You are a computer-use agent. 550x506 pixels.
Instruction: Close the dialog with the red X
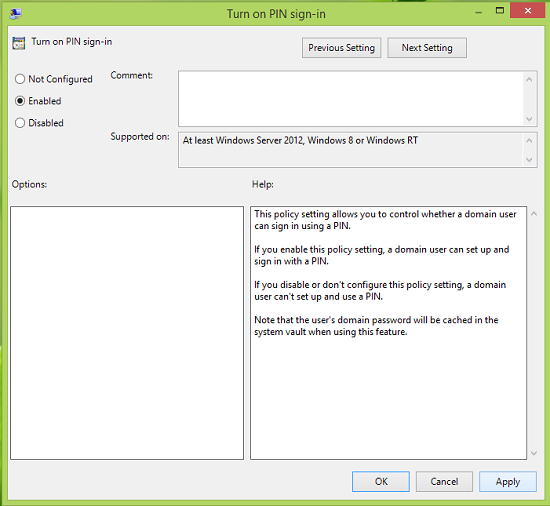point(527,11)
